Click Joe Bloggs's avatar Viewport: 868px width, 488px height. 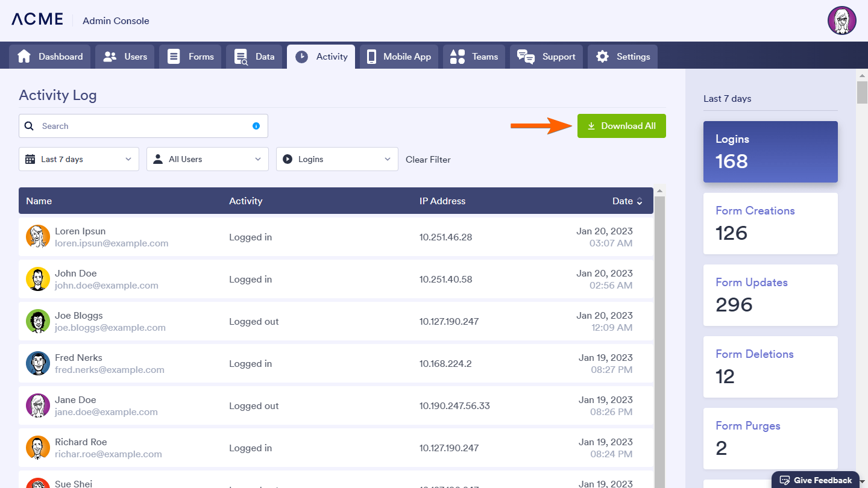pos(38,321)
